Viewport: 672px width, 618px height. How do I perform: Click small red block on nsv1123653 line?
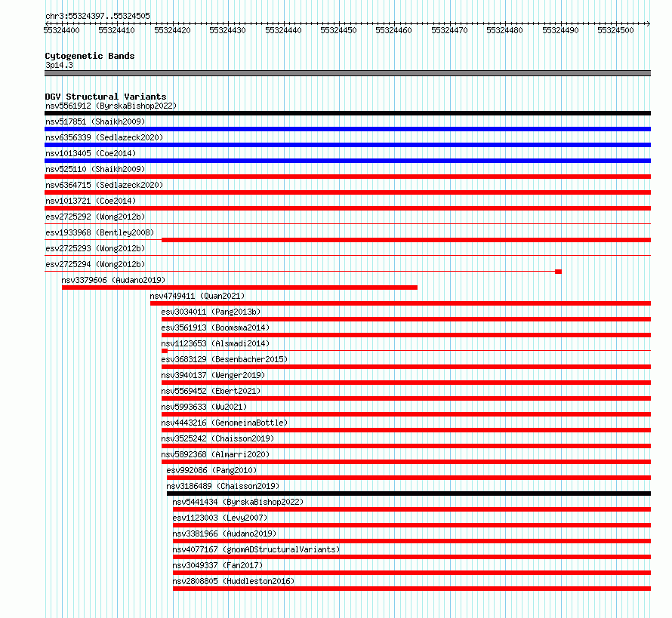point(165,351)
